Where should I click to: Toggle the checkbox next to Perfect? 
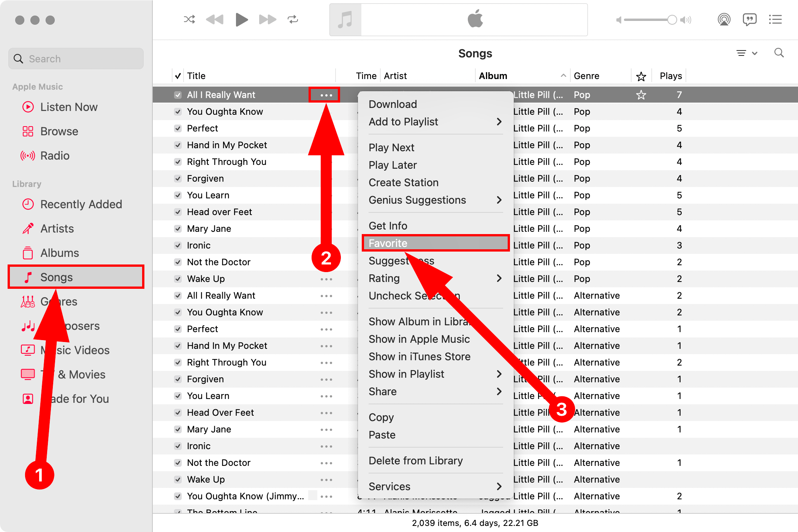click(178, 128)
